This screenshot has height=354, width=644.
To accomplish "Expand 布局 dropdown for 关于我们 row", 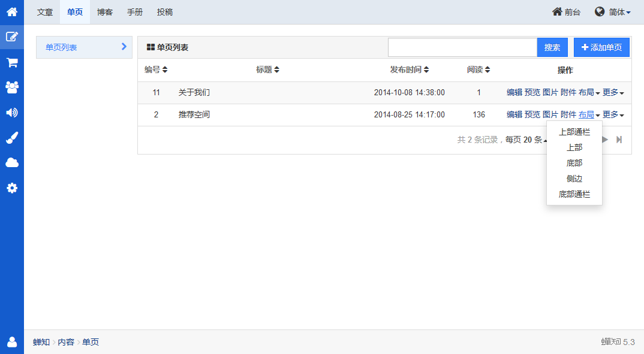I will pos(589,92).
